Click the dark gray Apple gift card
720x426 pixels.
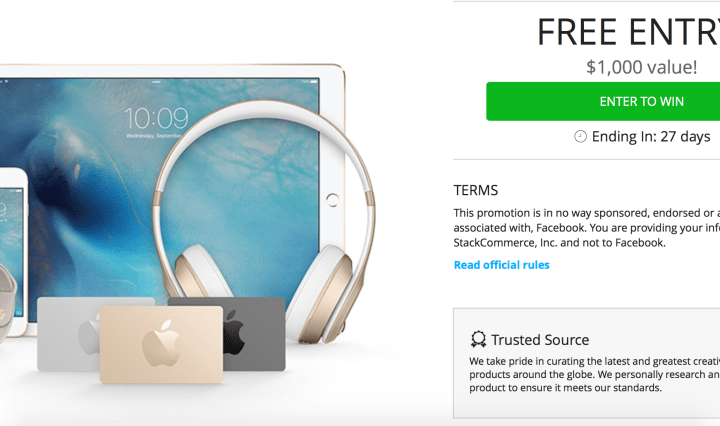click(254, 333)
